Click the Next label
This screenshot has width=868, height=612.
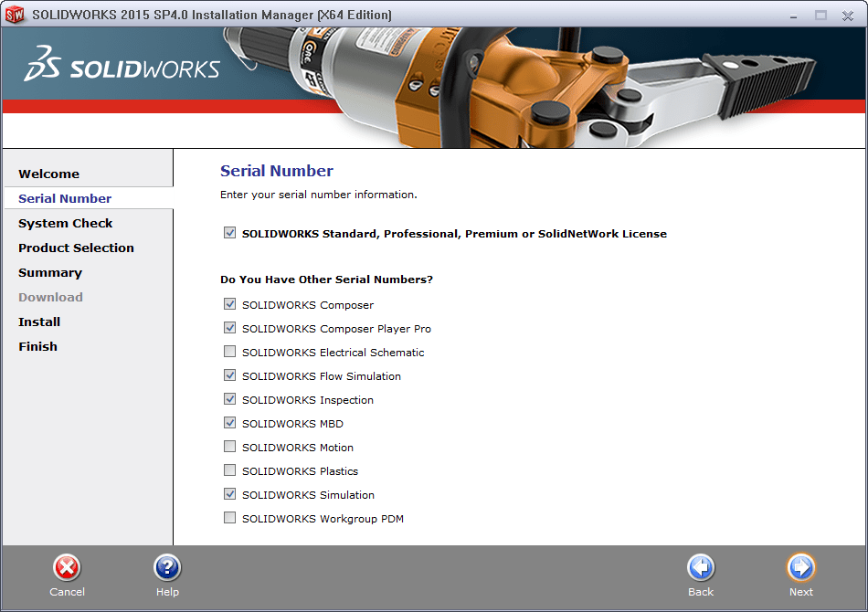(x=801, y=592)
